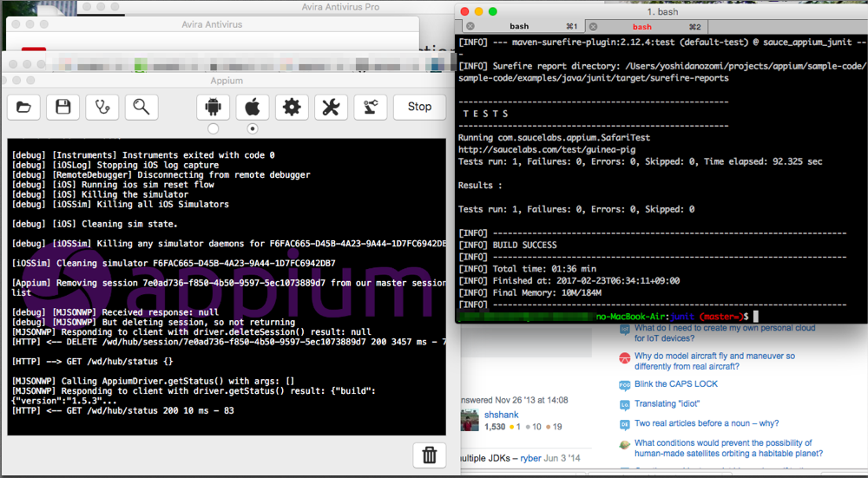This screenshot has height=478, width=868.
Task: Open Developer settings wrench icon
Action: point(331,107)
